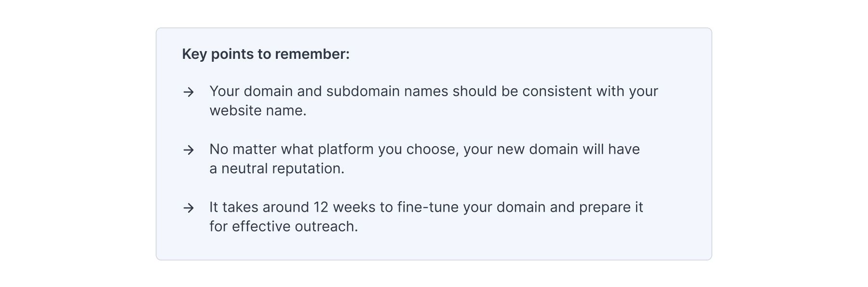This screenshot has width=868, height=287.
Task: Click the text 'website name.'
Action: pyautogui.click(x=258, y=110)
